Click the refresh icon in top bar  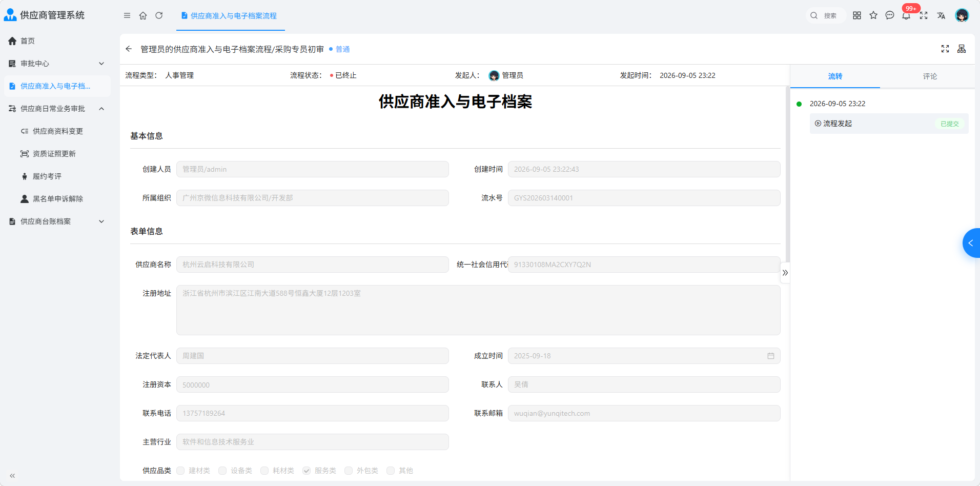coord(159,15)
